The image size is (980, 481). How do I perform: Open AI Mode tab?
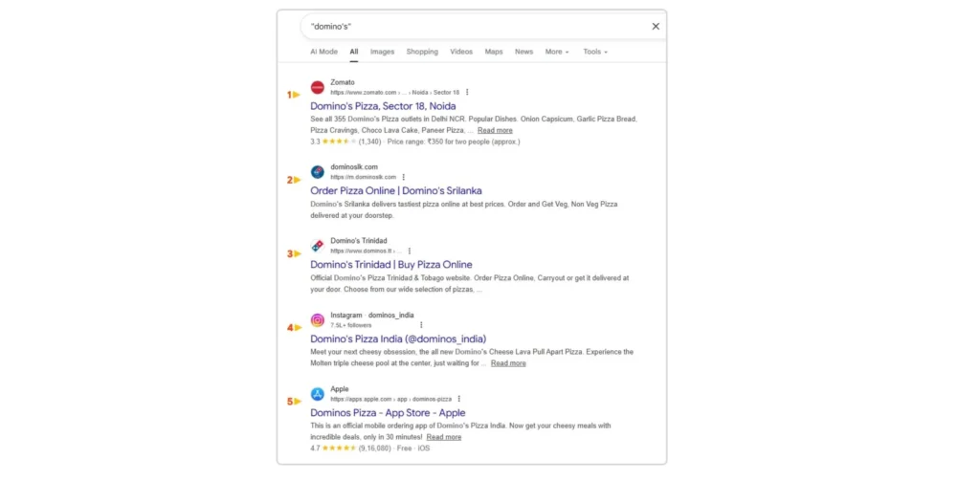pos(323,52)
